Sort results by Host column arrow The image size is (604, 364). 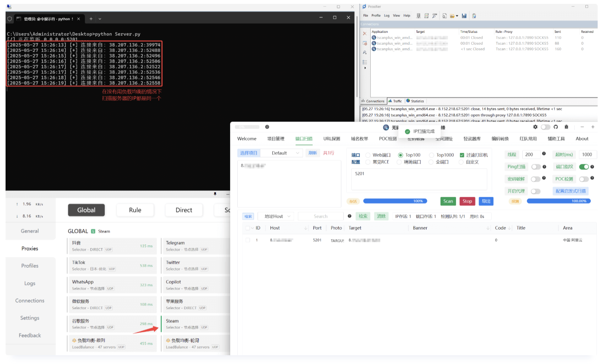[x=306, y=228]
